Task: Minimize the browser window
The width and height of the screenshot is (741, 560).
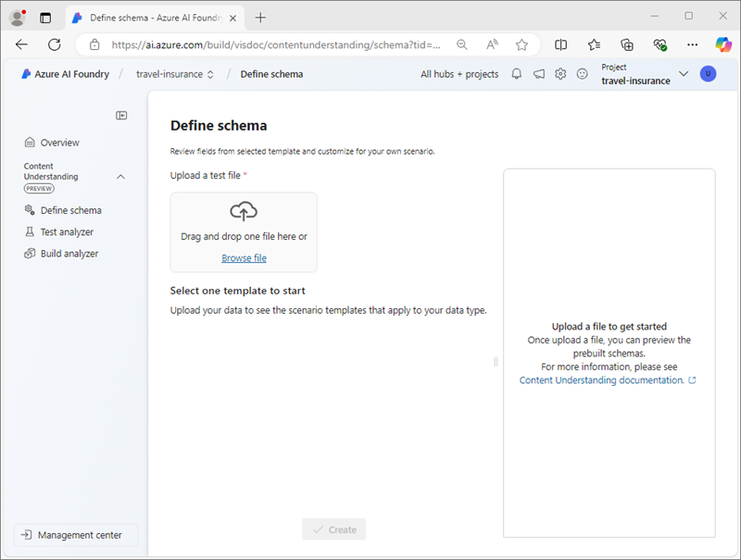Action: 655,16
